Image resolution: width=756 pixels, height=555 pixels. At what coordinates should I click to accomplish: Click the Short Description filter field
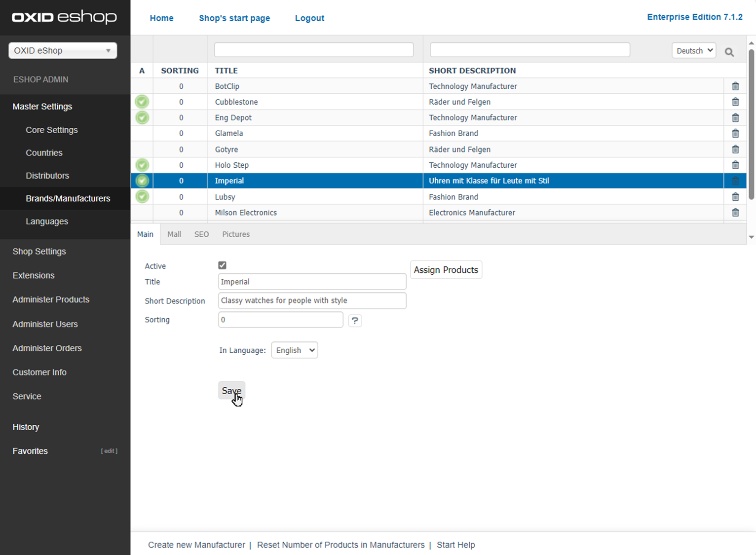coord(530,50)
